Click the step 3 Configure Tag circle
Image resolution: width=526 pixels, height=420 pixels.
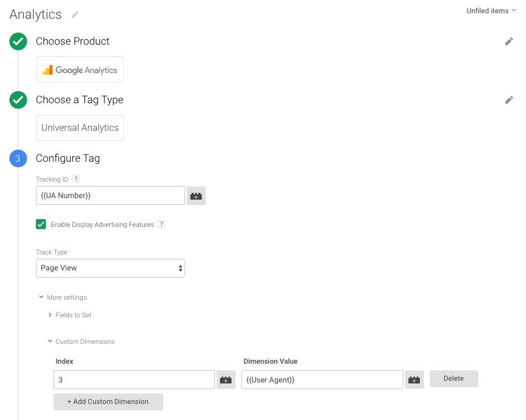(18, 158)
